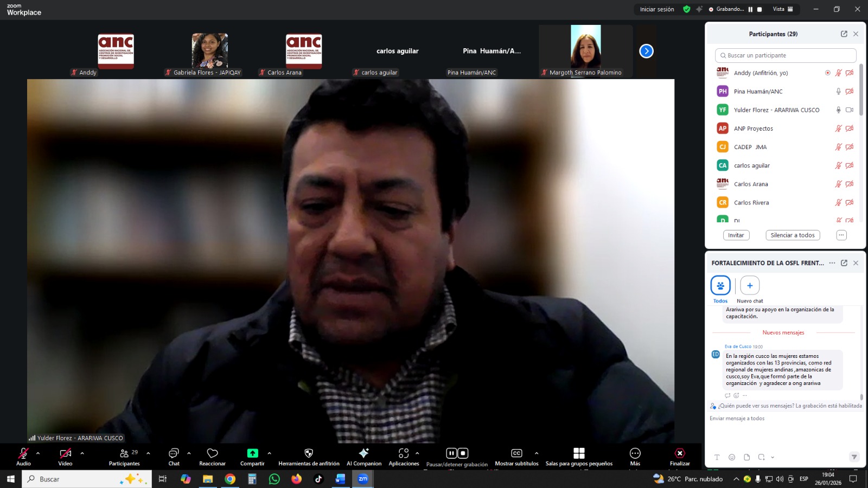This screenshot has height=488, width=868.
Task: Pop out the Participantes panel
Action: coord(844,34)
